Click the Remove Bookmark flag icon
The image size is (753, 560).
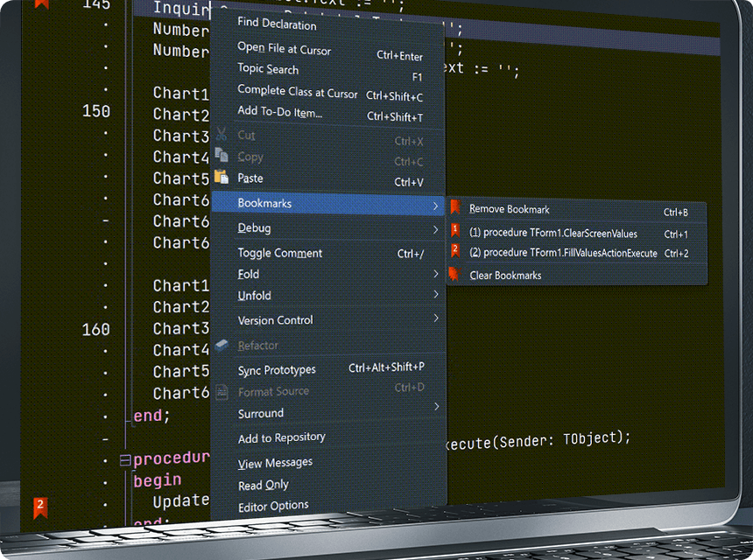tap(454, 208)
